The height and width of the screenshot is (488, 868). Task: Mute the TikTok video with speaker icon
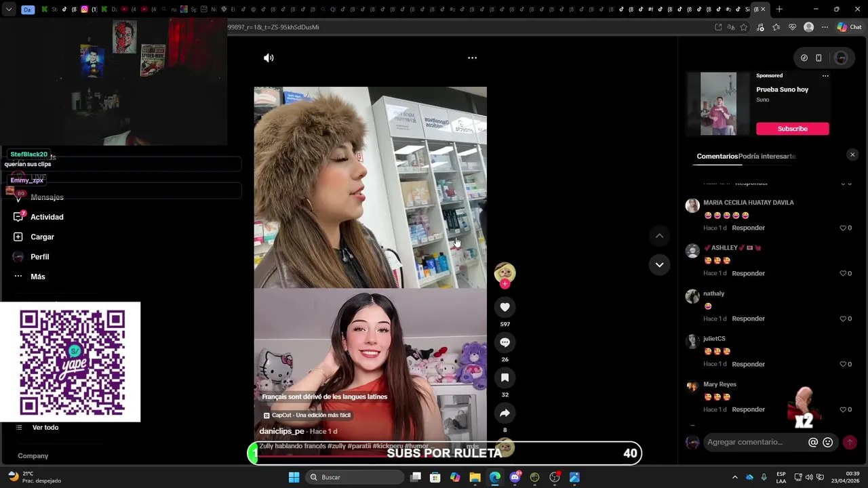click(269, 58)
